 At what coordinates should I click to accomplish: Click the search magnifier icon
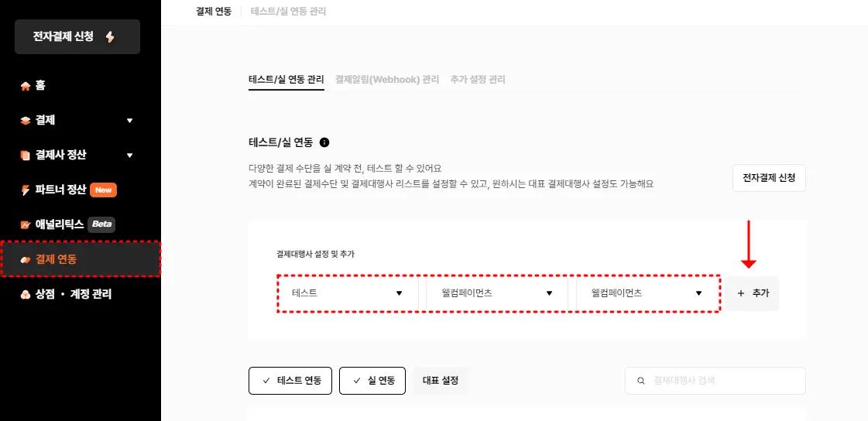coord(640,381)
